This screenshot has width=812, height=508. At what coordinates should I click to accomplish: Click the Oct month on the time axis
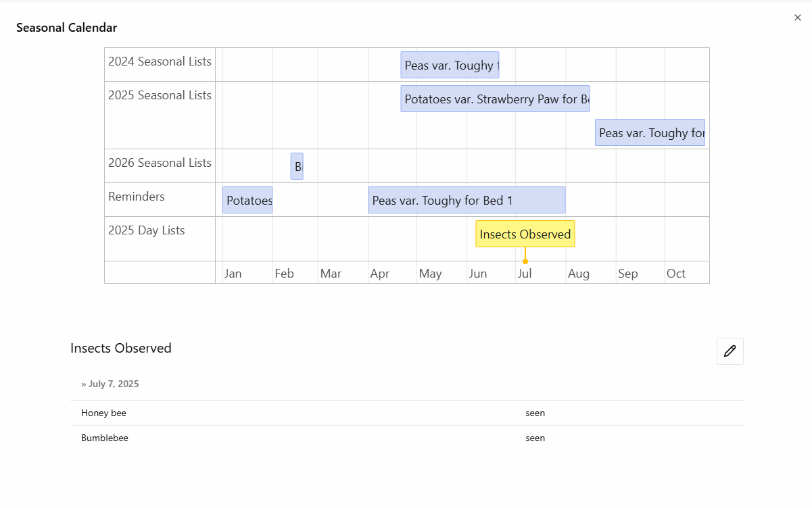coord(676,274)
